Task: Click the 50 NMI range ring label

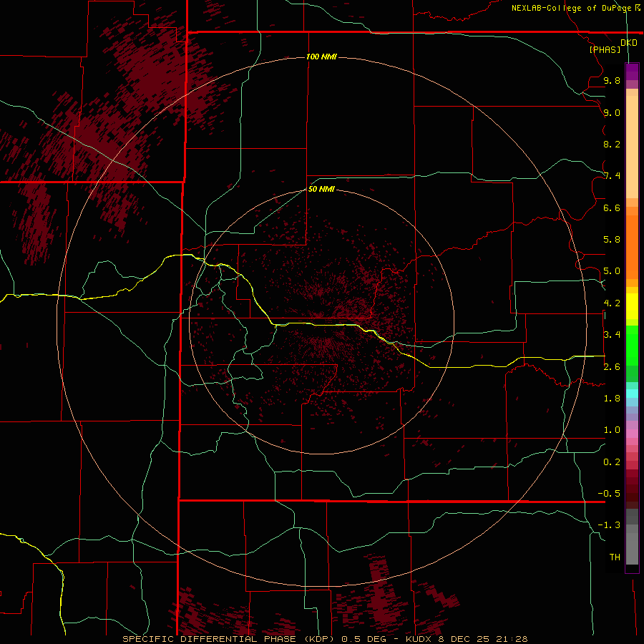Action: (321, 189)
